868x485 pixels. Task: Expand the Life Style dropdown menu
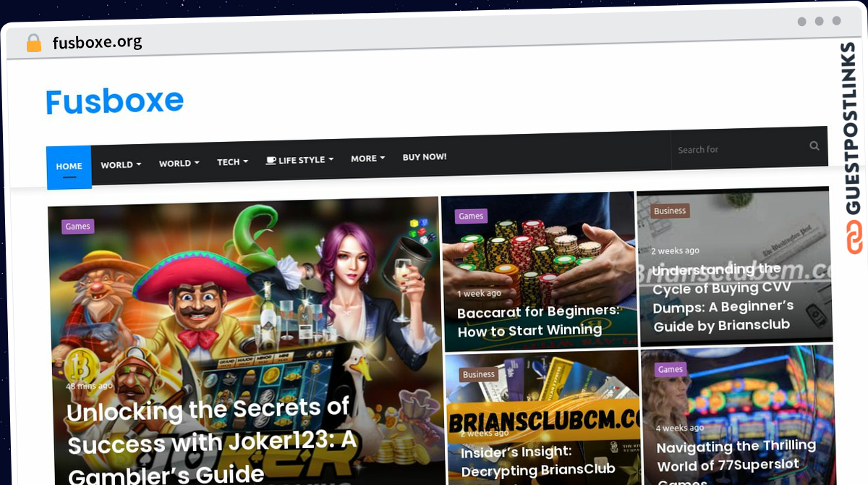(x=299, y=160)
